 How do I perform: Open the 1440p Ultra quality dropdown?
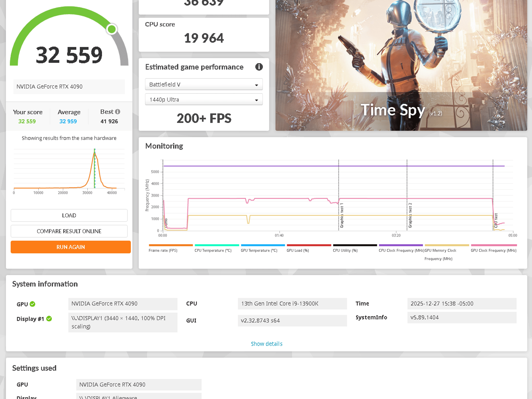204,99
